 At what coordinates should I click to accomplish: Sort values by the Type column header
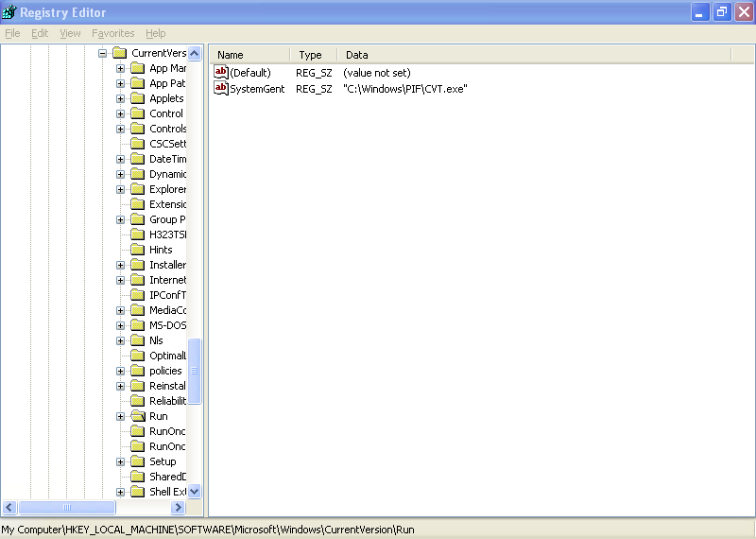[314, 55]
